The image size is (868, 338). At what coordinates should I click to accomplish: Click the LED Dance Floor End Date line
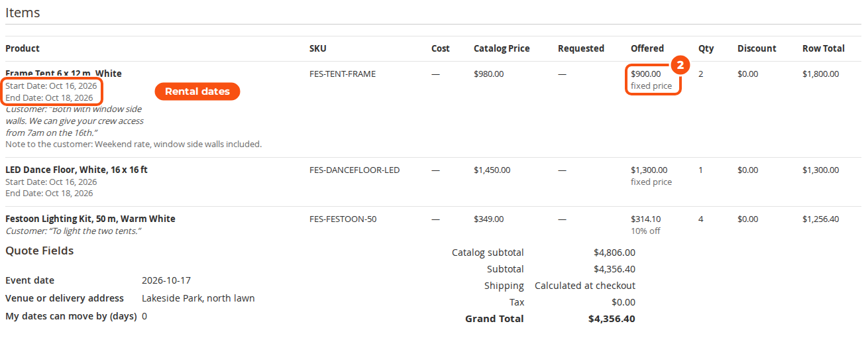click(49, 194)
